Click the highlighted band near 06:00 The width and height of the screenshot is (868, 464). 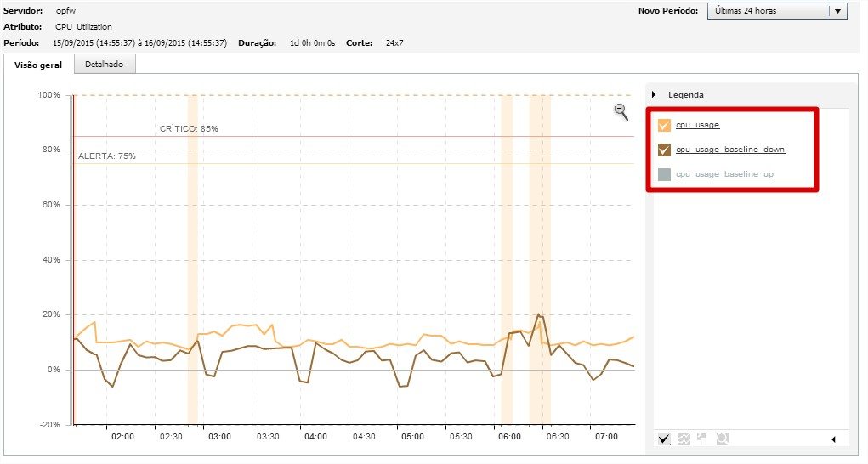pyautogui.click(x=506, y=255)
